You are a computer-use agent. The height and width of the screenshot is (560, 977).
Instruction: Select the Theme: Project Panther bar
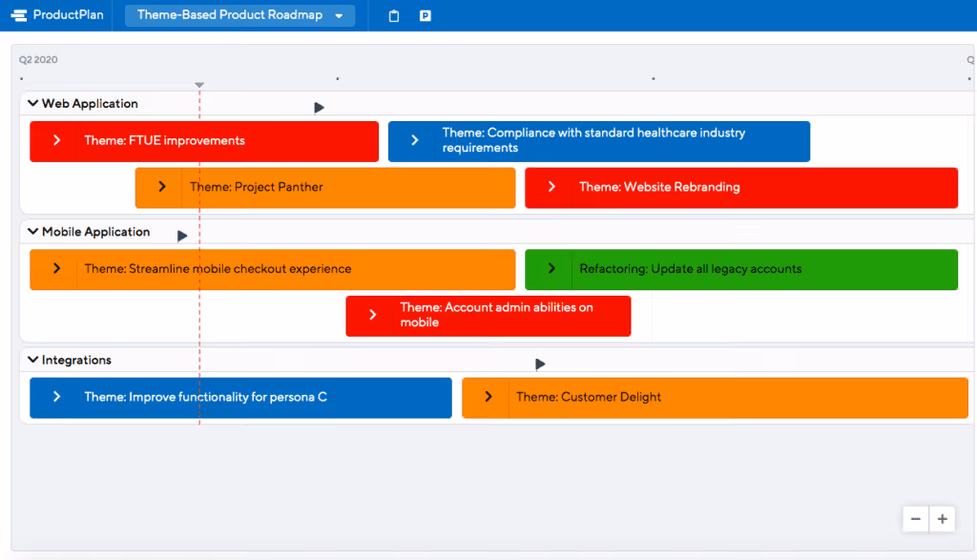tap(324, 188)
